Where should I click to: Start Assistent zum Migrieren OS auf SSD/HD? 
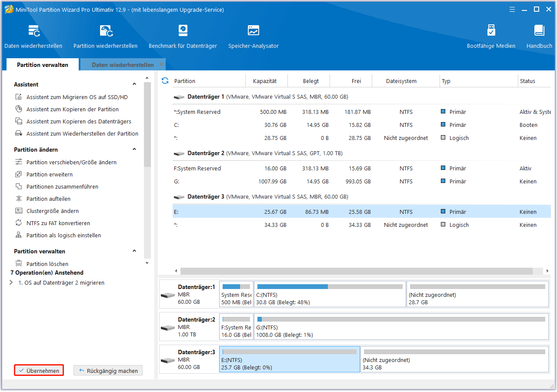point(77,97)
